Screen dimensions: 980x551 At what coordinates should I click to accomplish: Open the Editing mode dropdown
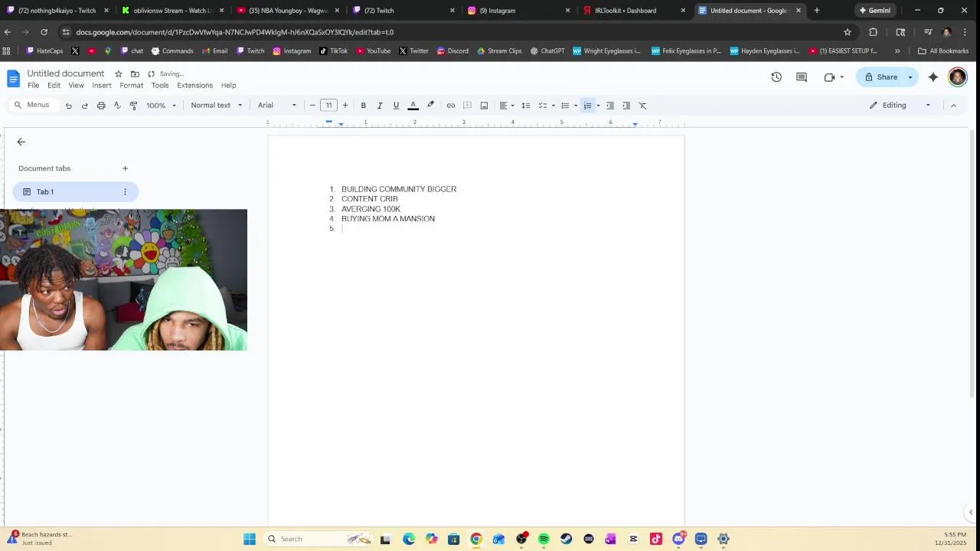click(x=900, y=105)
